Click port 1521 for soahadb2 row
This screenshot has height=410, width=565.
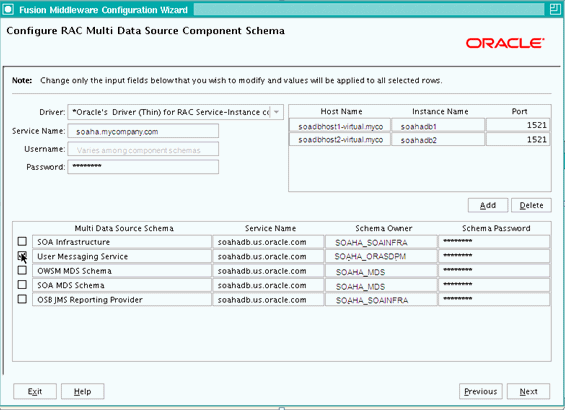[x=518, y=139]
